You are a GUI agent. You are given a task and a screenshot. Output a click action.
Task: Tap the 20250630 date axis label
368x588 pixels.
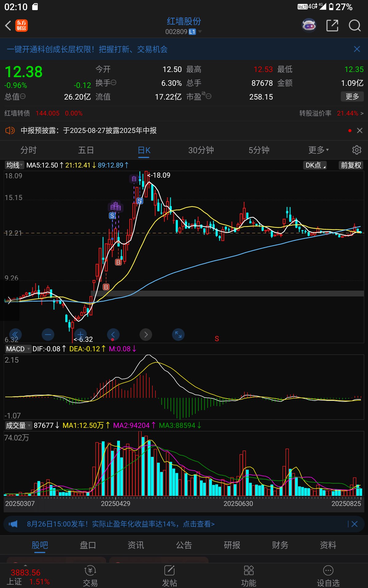pos(238,503)
